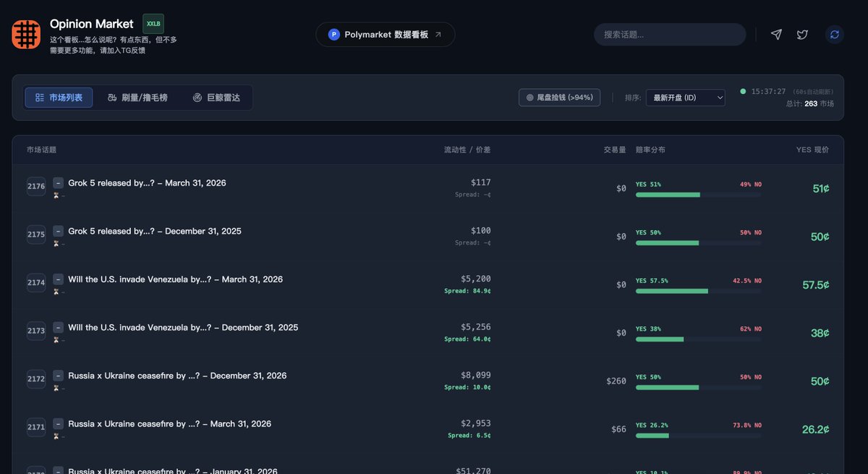868x474 pixels.
Task: Toggle the minus box beside Venezuela December 2025
Action: (59, 328)
